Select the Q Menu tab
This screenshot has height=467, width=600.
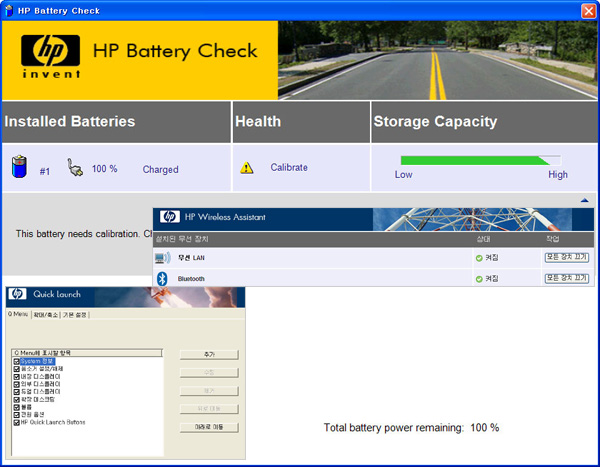pos(18,314)
